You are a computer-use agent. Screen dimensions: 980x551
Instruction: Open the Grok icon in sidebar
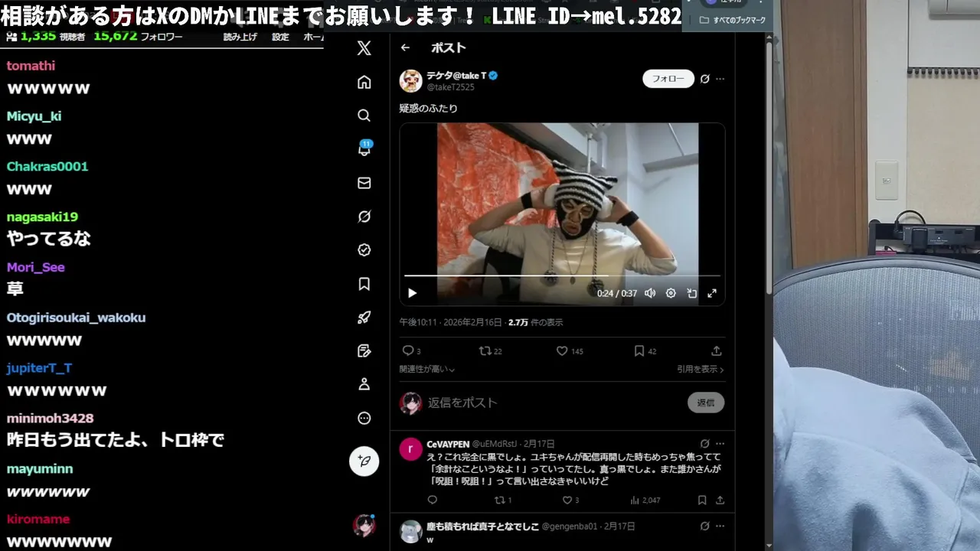[364, 217]
